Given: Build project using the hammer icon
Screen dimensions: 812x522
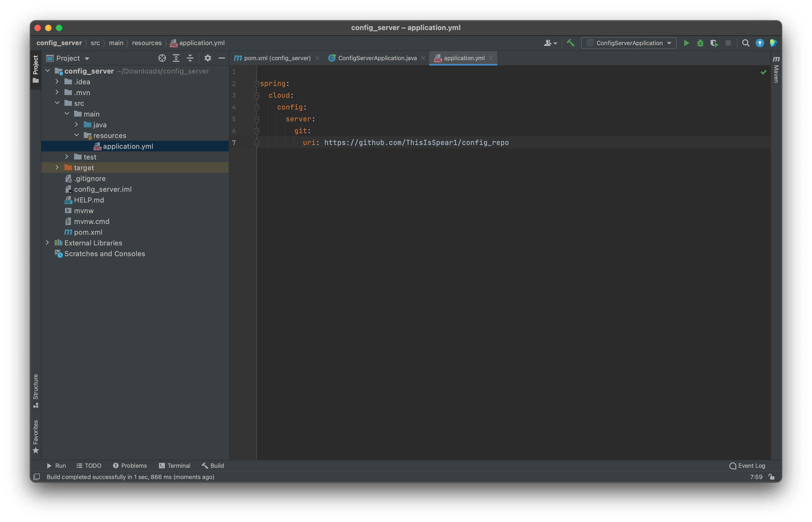Looking at the screenshot, I should click(571, 43).
